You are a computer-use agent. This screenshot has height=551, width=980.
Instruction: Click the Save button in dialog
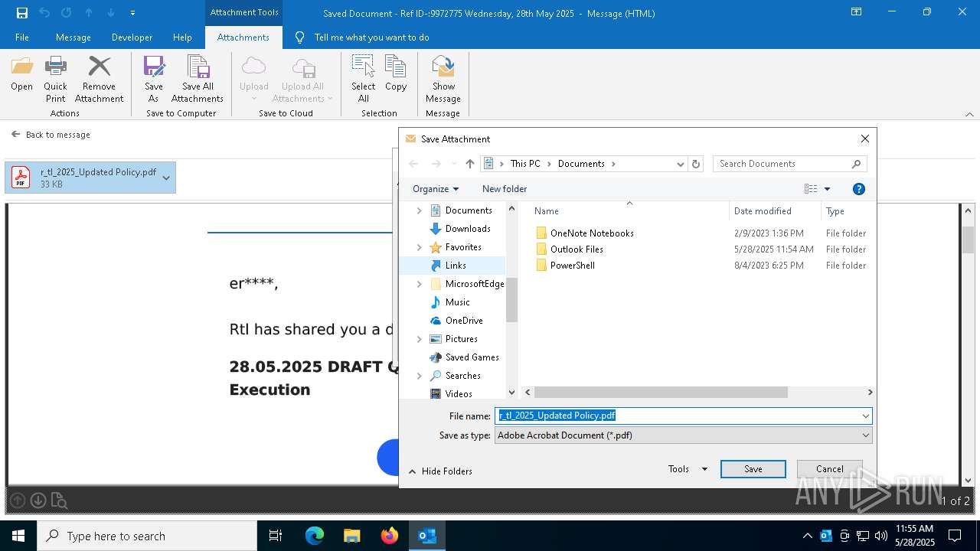[753, 469]
